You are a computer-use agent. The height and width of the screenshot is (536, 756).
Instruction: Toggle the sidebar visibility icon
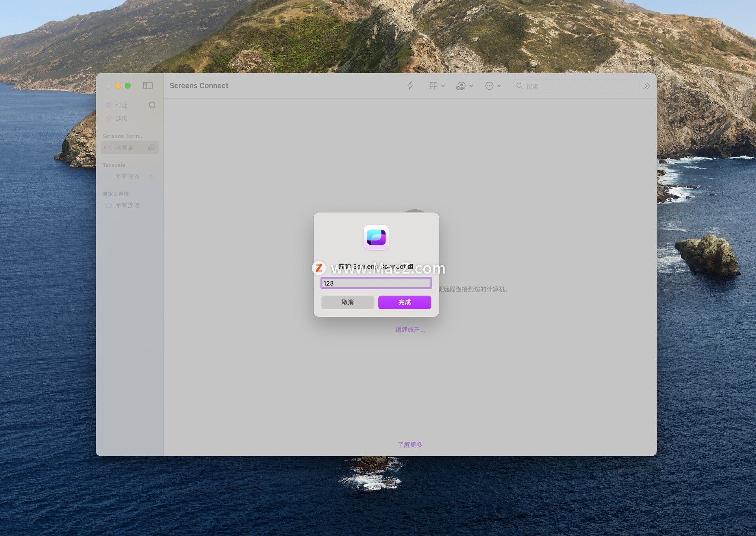[x=148, y=85]
